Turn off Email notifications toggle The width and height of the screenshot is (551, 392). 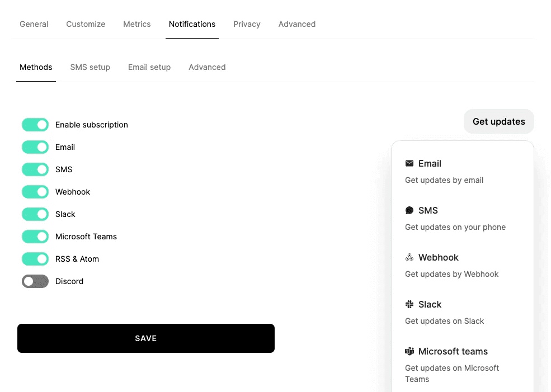point(35,147)
